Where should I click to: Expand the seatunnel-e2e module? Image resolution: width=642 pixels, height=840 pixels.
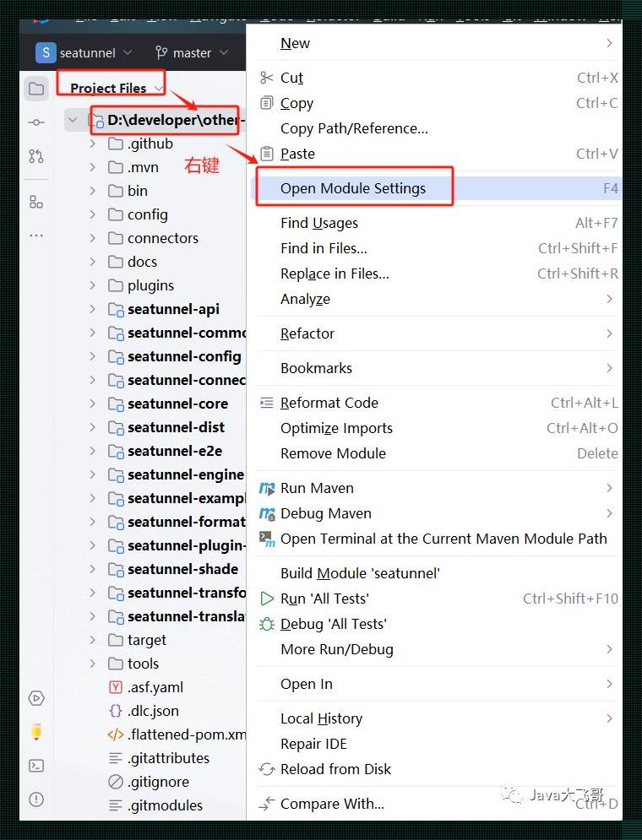tap(93, 451)
